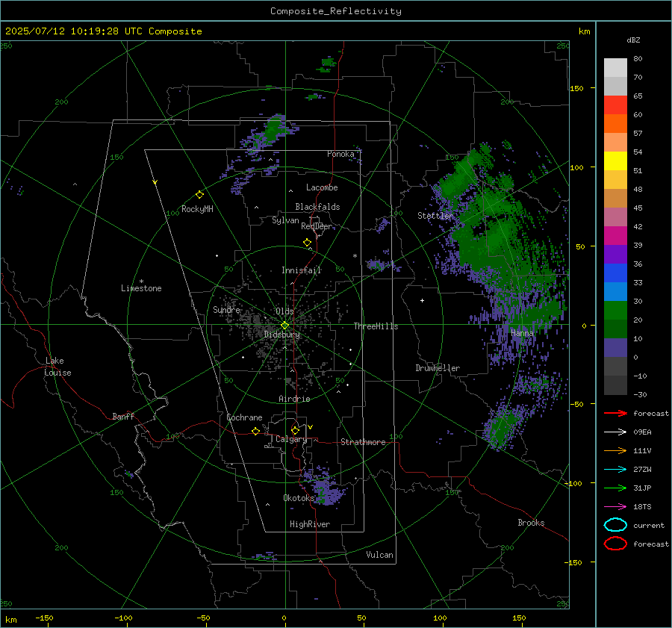Select slate purple 10–0 dBZ swatch
Image resolution: width=672 pixels, height=628 pixels.
615,347
